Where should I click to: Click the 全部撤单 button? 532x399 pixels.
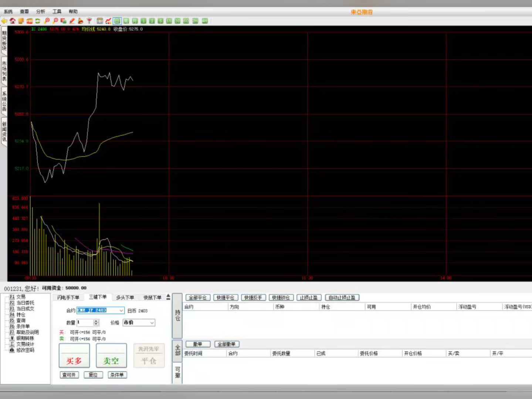point(227,344)
